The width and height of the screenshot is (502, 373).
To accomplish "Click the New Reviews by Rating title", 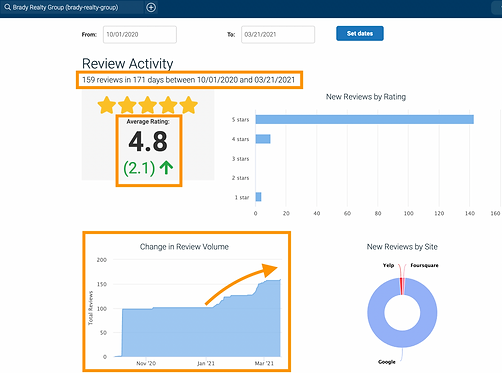I will (366, 97).
